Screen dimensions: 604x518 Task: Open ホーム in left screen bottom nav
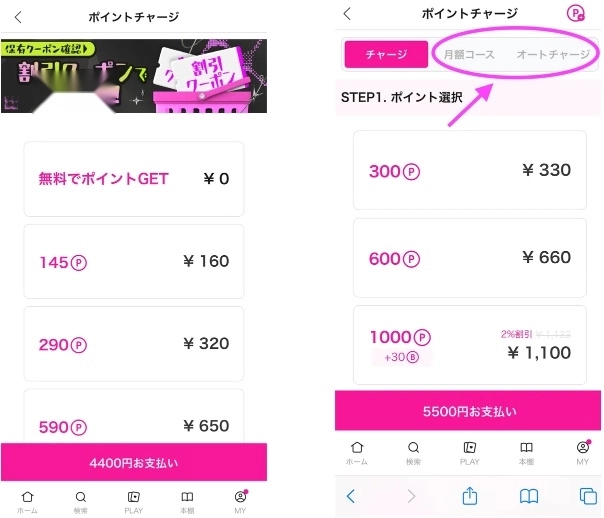click(x=27, y=501)
